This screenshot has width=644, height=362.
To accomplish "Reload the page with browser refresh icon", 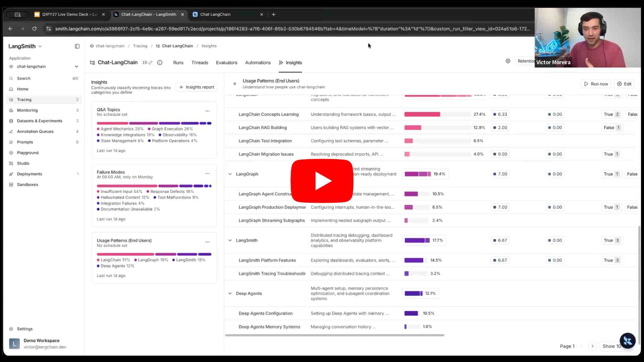I will pyautogui.click(x=34, y=29).
